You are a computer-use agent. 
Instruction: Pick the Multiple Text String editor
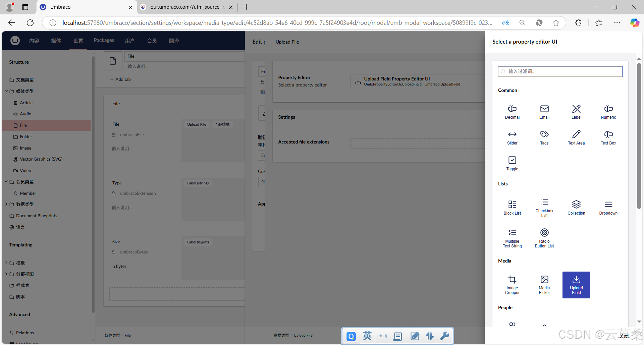pyautogui.click(x=512, y=238)
